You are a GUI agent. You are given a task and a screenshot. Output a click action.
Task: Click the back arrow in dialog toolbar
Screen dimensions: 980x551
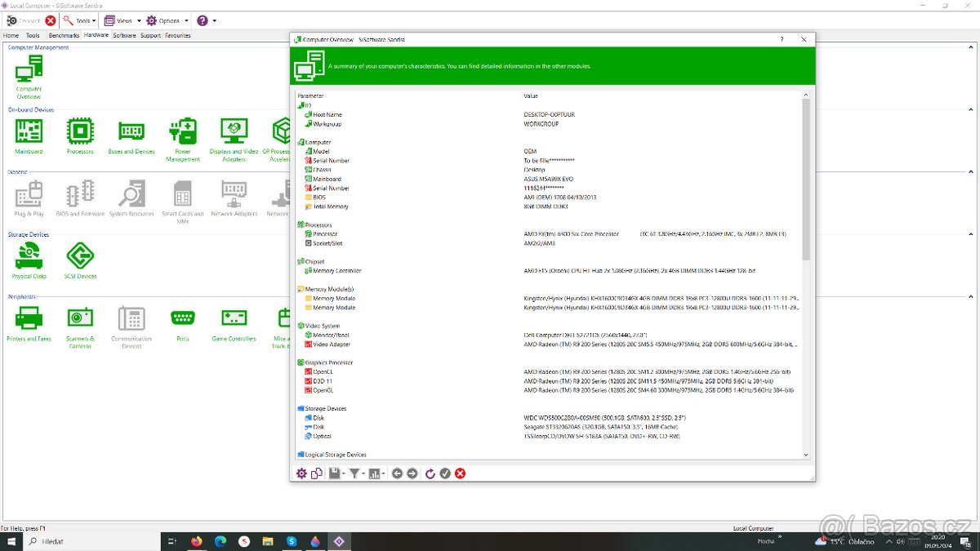pyautogui.click(x=397, y=473)
